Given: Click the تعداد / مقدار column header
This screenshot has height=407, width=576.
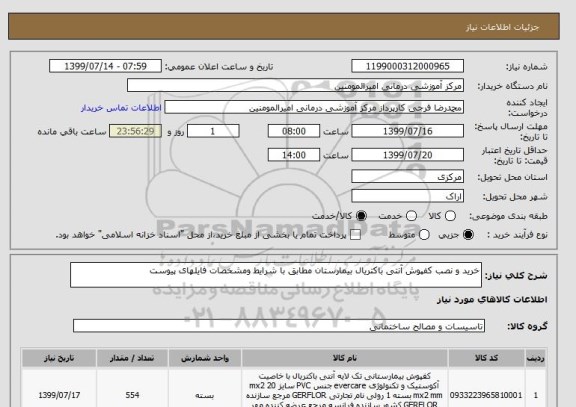Looking at the screenshot, I should click(132, 358).
